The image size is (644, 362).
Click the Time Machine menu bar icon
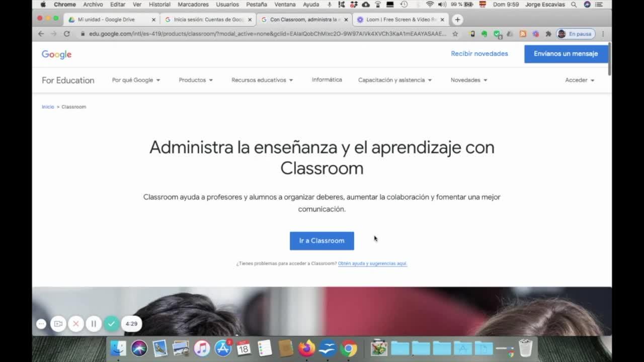point(404,5)
